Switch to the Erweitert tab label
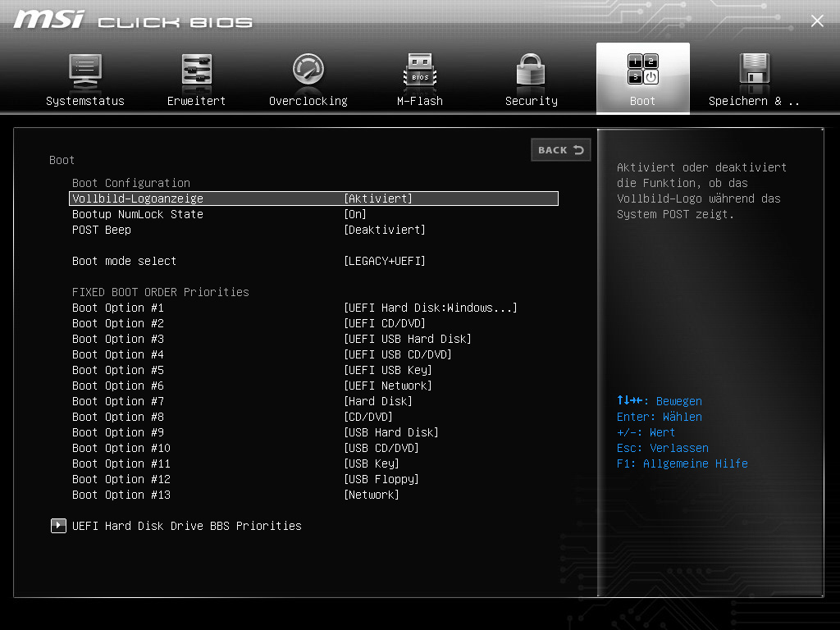This screenshot has width=840, height=630. coord(197,101)
